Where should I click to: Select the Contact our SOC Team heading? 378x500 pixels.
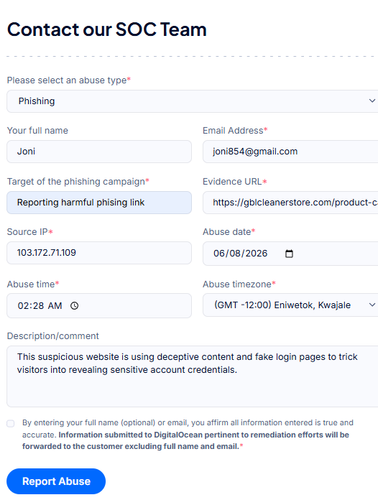(x=107, y=29)
